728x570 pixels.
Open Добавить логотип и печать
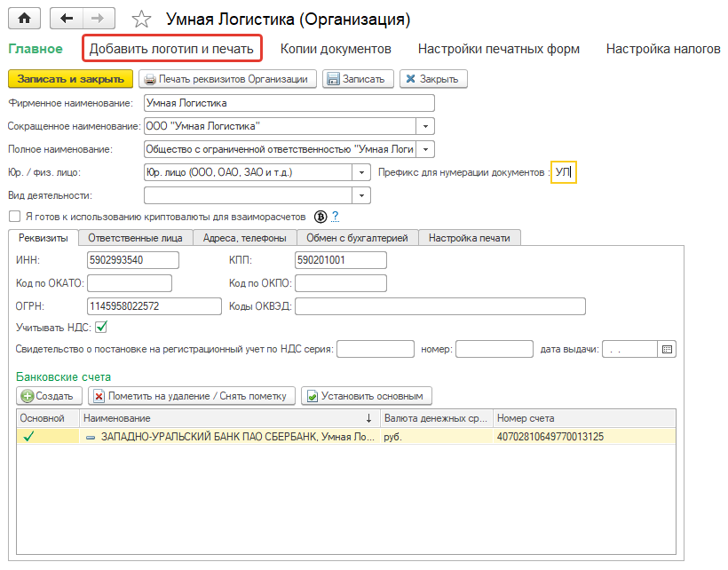[x=171, y=49]
